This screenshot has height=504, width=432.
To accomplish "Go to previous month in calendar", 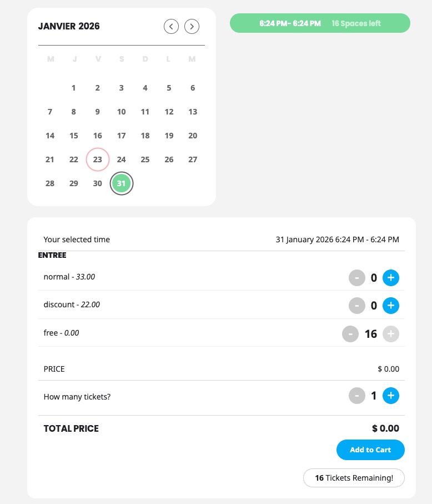I will point(171,26).
